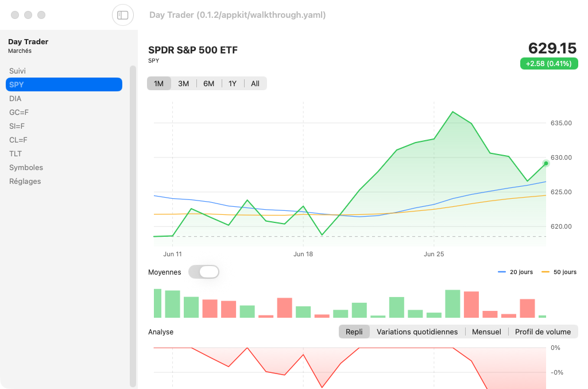Select the All time range
Viewport: 588px width, 389px height.
[x=256, y=84]
